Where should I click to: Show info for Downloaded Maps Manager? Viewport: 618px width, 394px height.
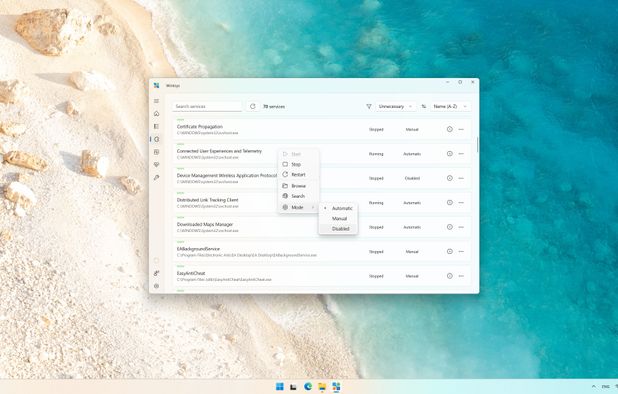click(x=450, y=227)
